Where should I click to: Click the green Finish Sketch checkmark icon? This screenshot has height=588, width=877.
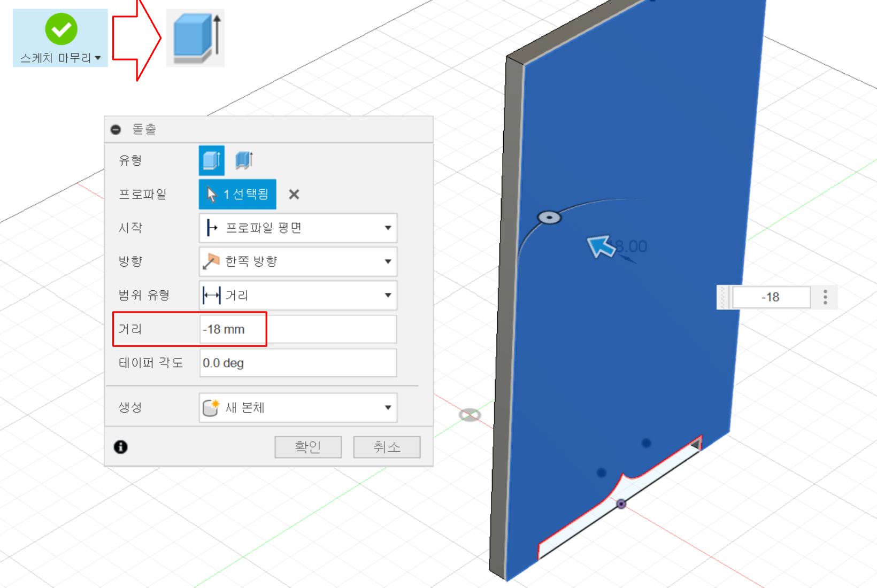61,29
